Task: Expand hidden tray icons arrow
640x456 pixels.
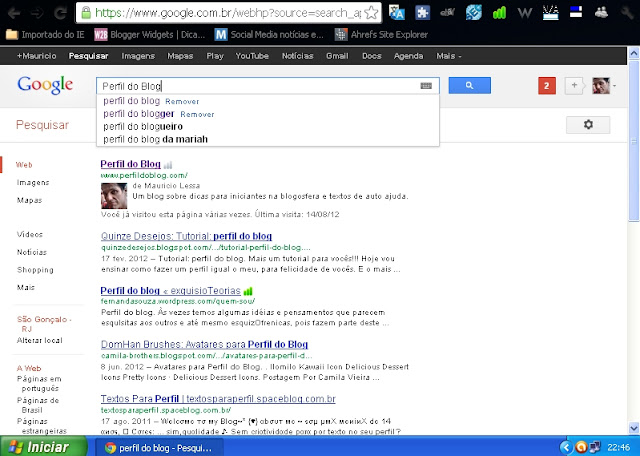Action: [x=566, y=447]
